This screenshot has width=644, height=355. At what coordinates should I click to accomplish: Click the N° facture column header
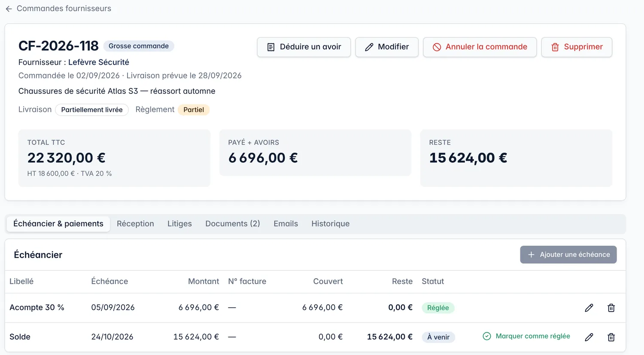(247, 281)
